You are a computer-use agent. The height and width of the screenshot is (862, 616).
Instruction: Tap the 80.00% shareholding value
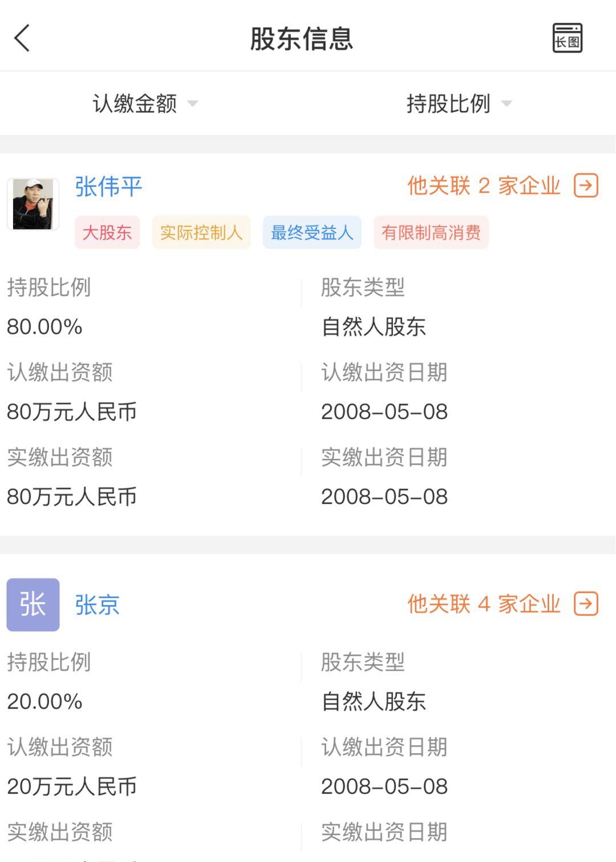[x=44, y=327]
